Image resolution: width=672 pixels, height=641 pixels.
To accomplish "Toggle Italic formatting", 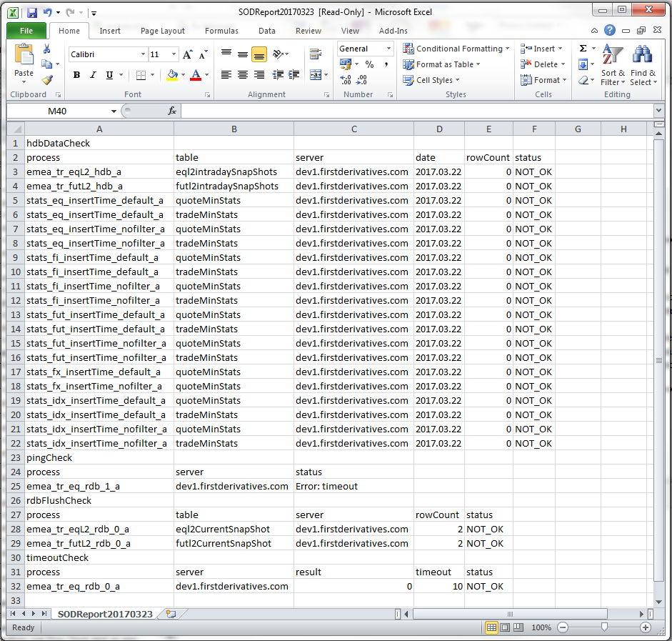I will click(93, 75).
